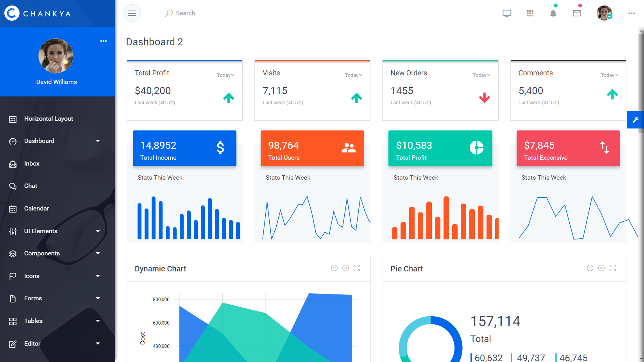Click the 157,114 total value

(x=495, y=321)
